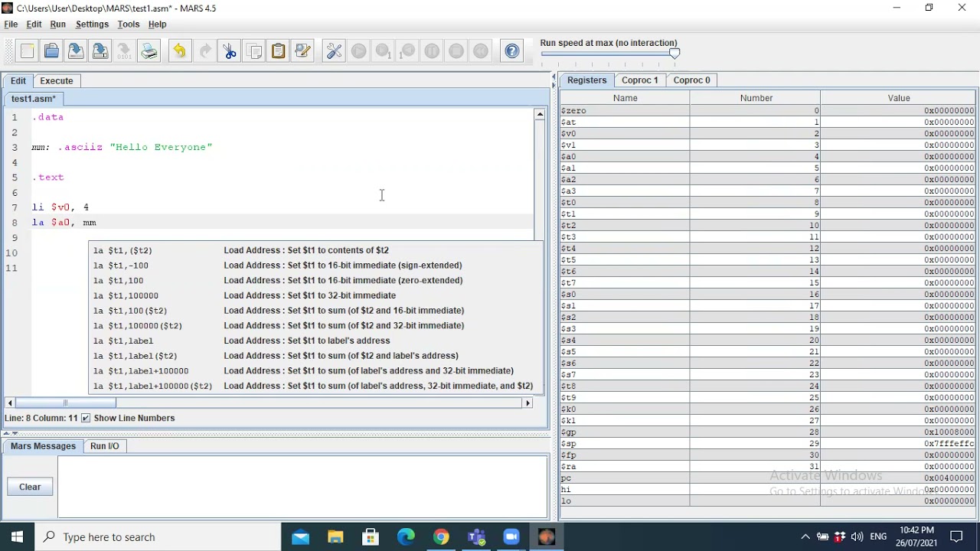Open the Windows Start menu
The width and height of the screenshot is (980, 551).
click(x=17, y=536)
